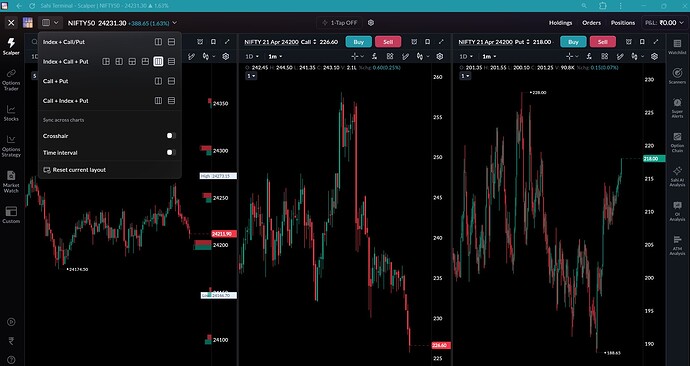Buy the NIFTY 24200 Call
690x366 pixels.
359,42
